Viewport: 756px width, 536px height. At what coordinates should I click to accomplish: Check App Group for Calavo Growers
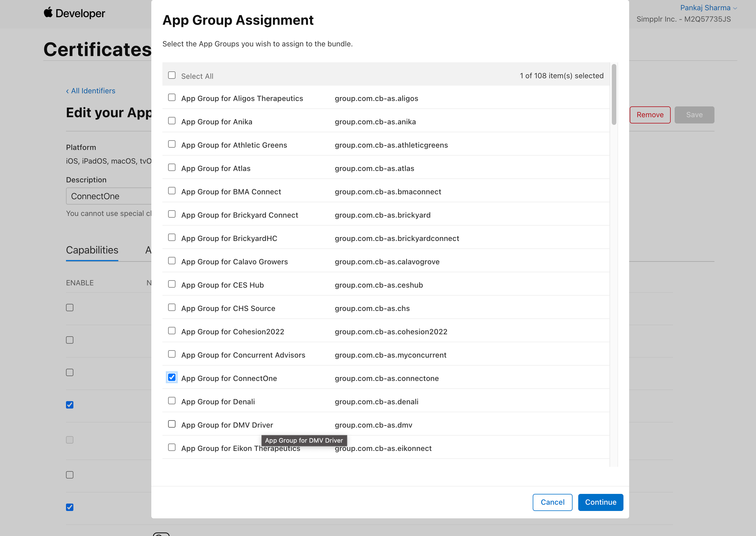[172, 261]
